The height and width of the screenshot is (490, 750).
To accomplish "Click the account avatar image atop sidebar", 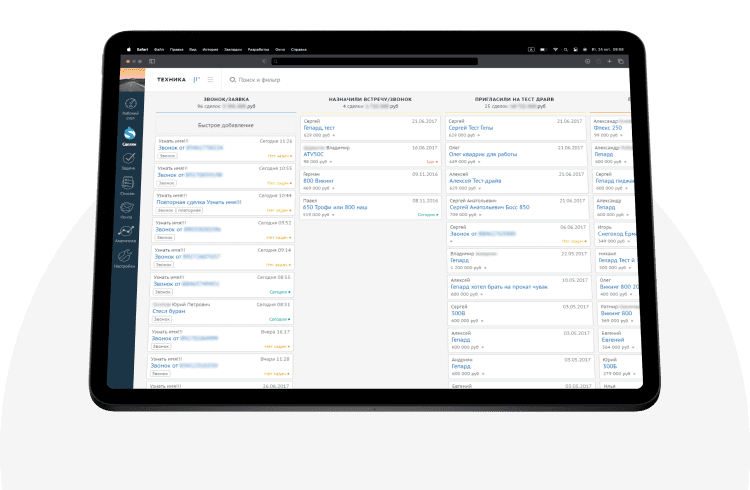I will point(132,79).
